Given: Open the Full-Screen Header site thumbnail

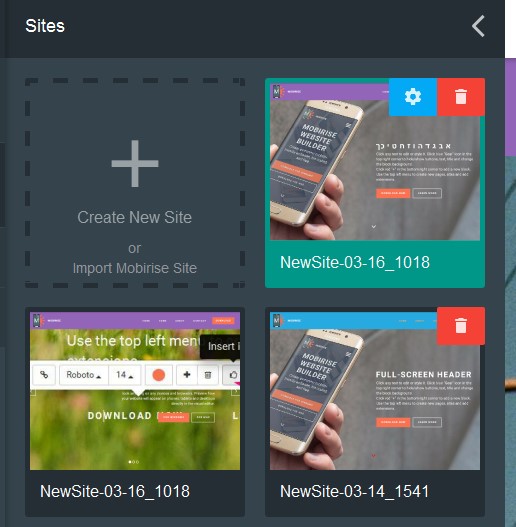Looking at the screenshot, I should coord(375,391).
